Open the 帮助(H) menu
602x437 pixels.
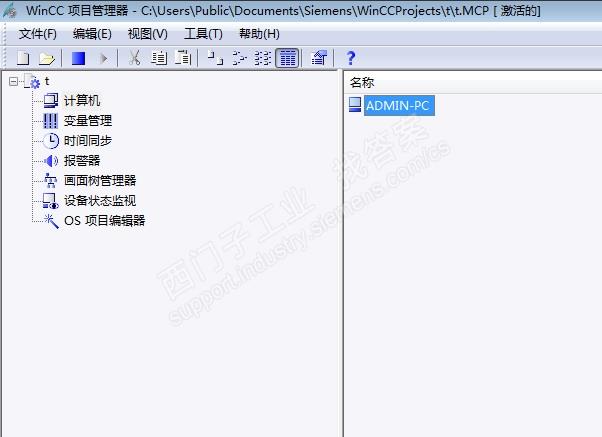259,34
